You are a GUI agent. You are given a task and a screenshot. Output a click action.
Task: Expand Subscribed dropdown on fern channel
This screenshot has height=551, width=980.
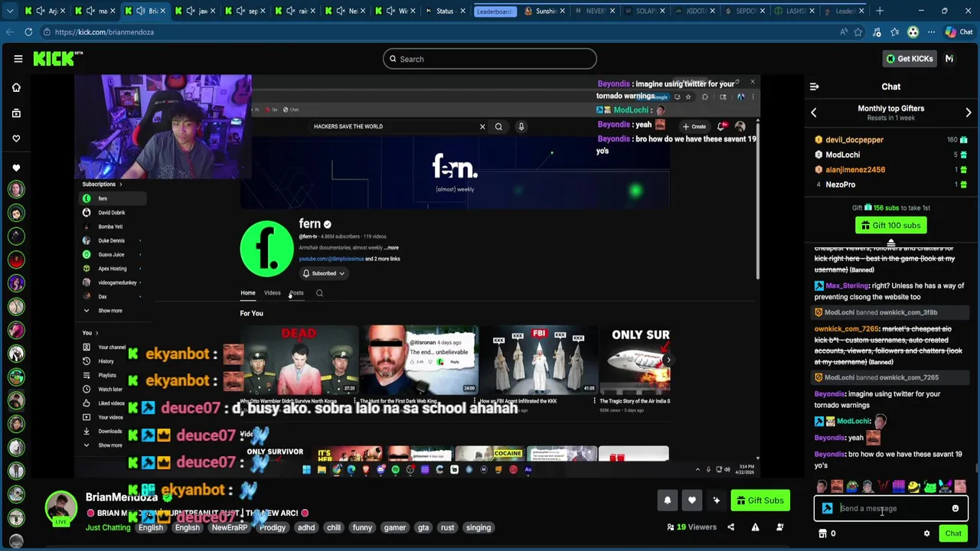[x=323, y=273]
